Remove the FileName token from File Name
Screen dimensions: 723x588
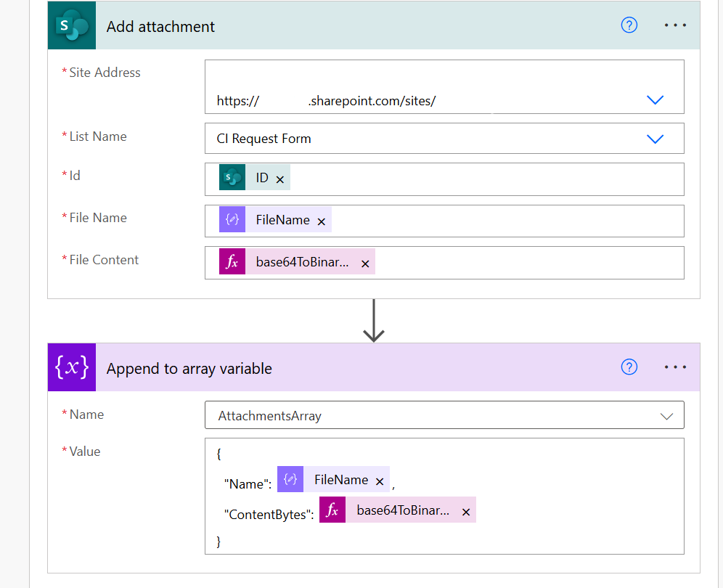click(321, 221)
